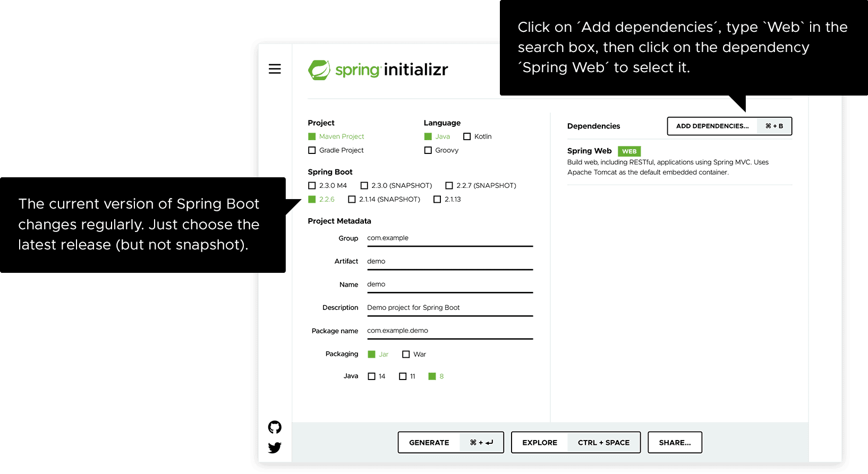Select Spring Boot 2.3.0 M4
The height and width of the screenshot is (474, 868).
coord(327,185)
